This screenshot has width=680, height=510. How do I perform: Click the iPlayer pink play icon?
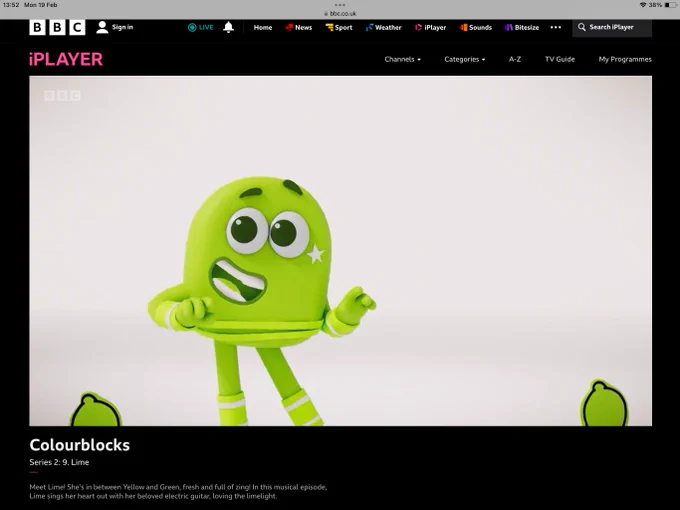click(x=418, y=27)
